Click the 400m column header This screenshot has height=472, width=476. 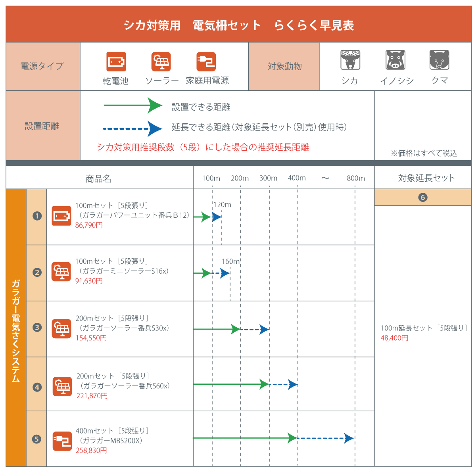click(x=297, y=178)
